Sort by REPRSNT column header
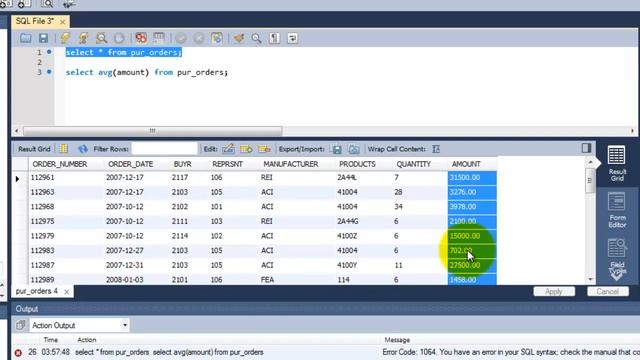Screen dimensions: 640x360 227,164
